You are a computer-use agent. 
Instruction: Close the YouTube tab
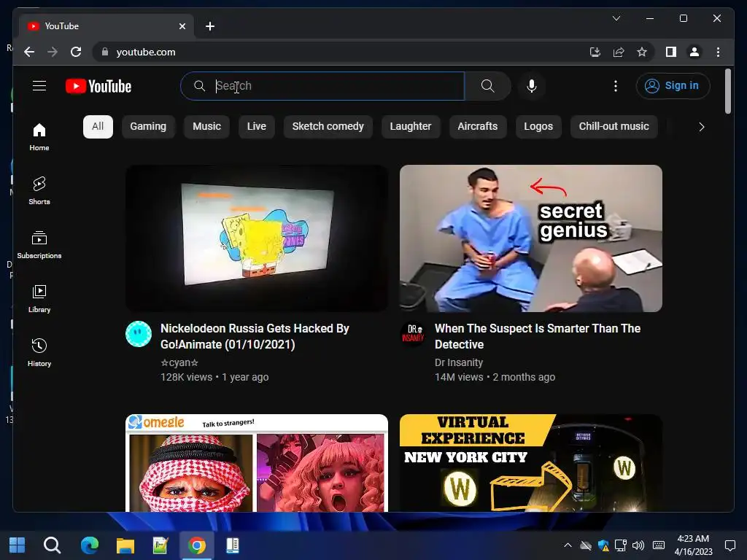(182, 26)
